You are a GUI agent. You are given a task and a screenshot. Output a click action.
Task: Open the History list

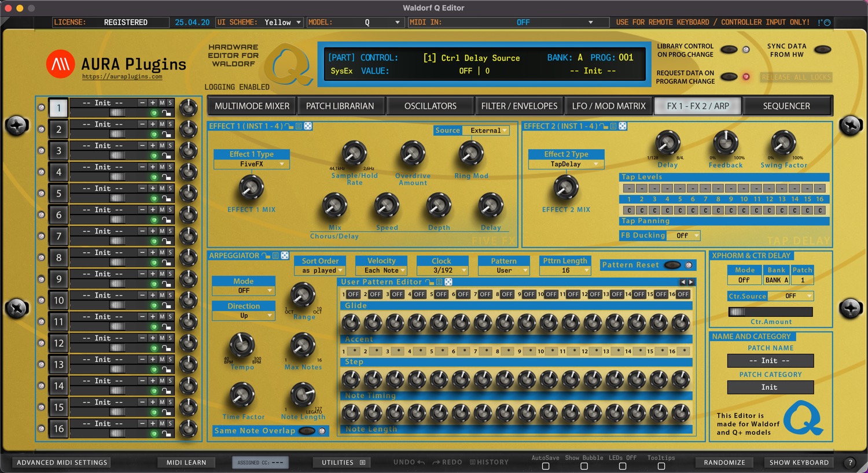coord(489,463)
